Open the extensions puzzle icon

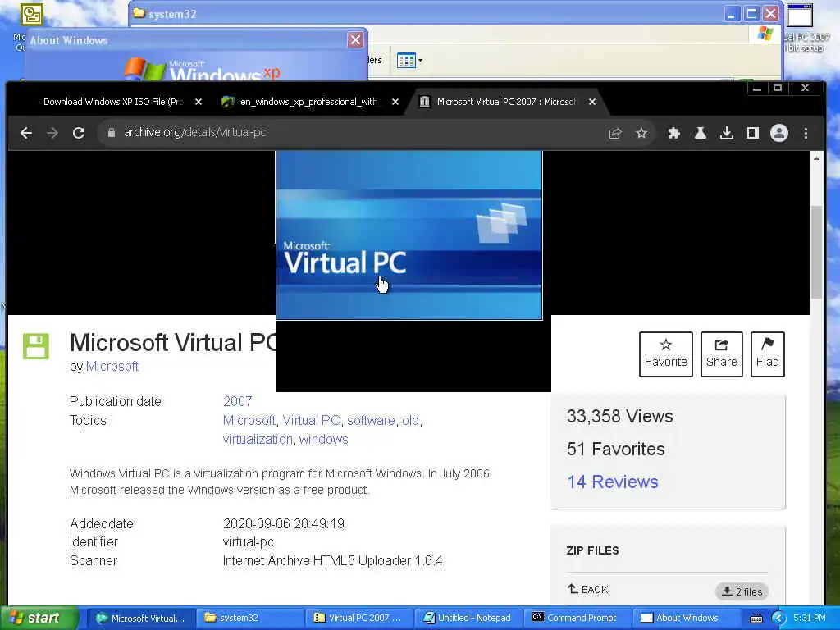(x=674, y=133)
